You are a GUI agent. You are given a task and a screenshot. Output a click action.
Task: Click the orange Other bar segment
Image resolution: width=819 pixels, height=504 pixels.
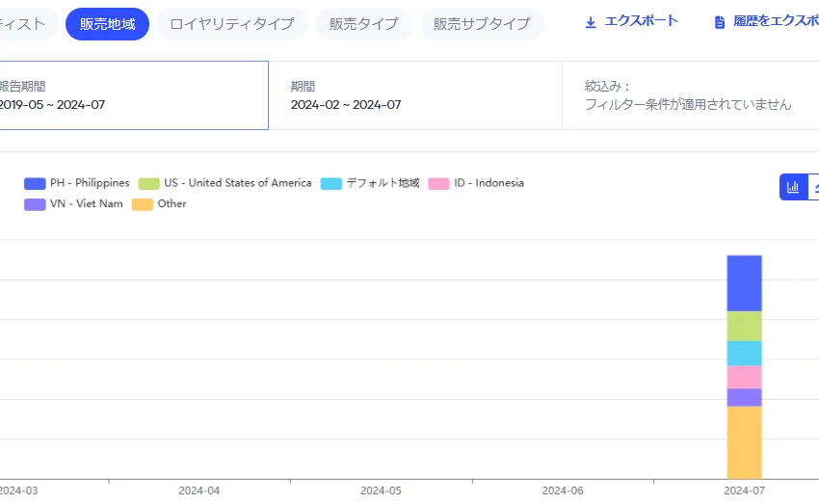744,442
